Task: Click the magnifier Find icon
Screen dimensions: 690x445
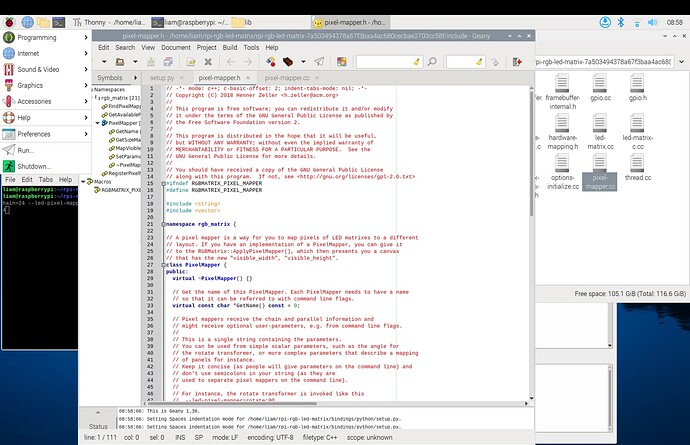Action: coord(432,62)
